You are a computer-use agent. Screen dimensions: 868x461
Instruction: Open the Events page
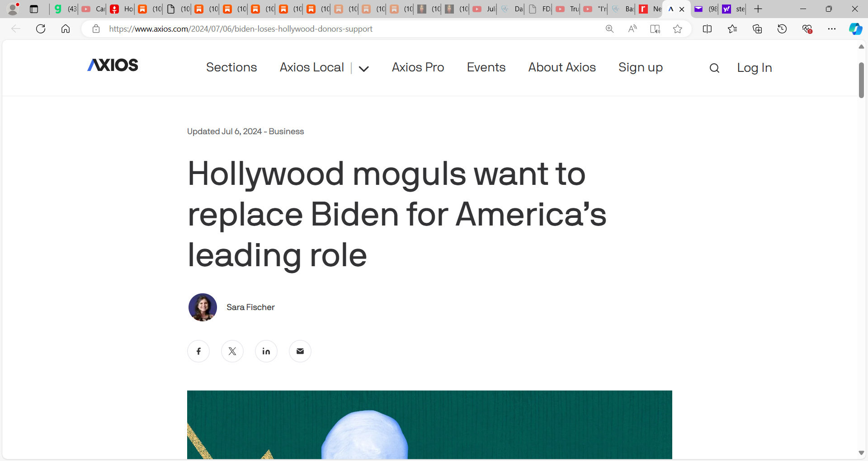[486, 67]
